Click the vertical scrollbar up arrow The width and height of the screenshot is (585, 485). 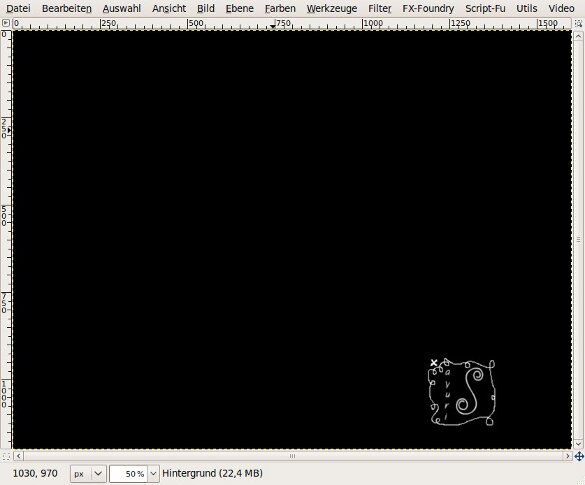(x=578, y=36)
